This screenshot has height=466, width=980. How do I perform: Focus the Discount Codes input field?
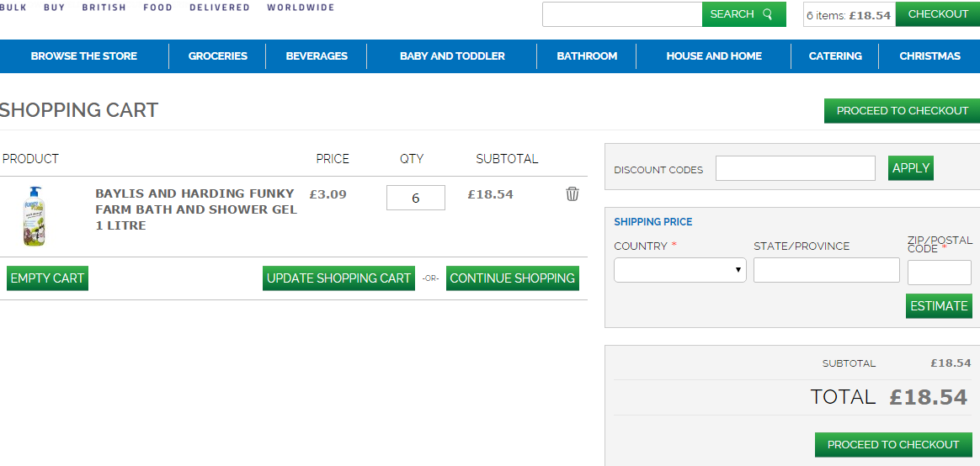795,169
